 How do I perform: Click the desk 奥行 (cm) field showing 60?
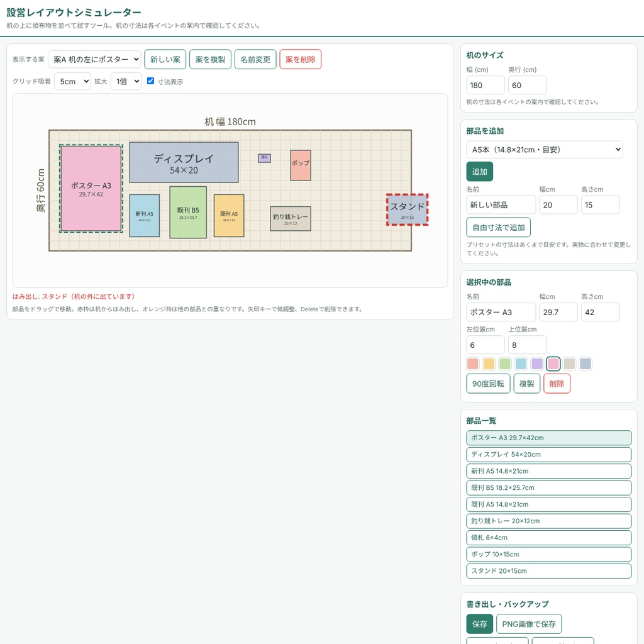pyautogui.click(x=527, y=85)
